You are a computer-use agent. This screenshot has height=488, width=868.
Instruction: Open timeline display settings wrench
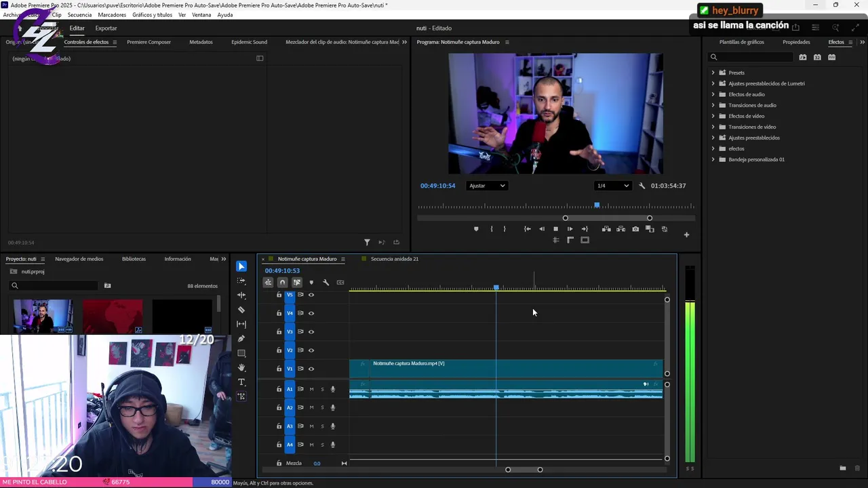pyautogui.click(x=325, y=283)
